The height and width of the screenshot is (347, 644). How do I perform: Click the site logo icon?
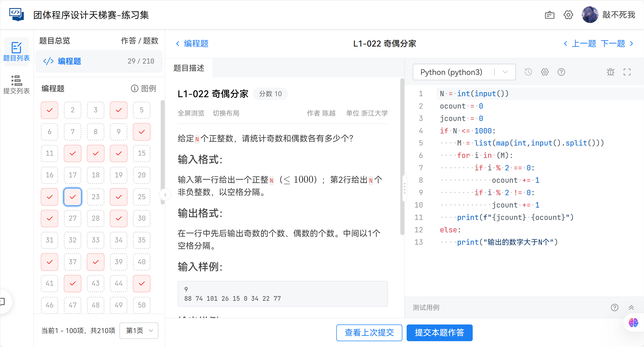[17, 14]
